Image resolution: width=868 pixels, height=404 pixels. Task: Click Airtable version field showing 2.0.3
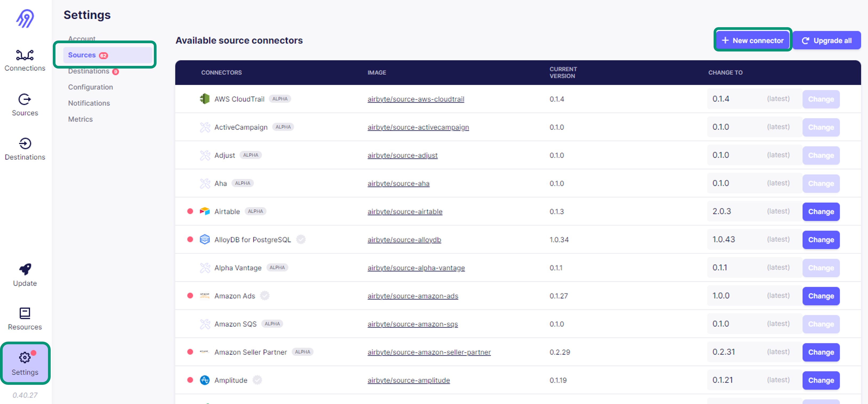pos(754,211)
